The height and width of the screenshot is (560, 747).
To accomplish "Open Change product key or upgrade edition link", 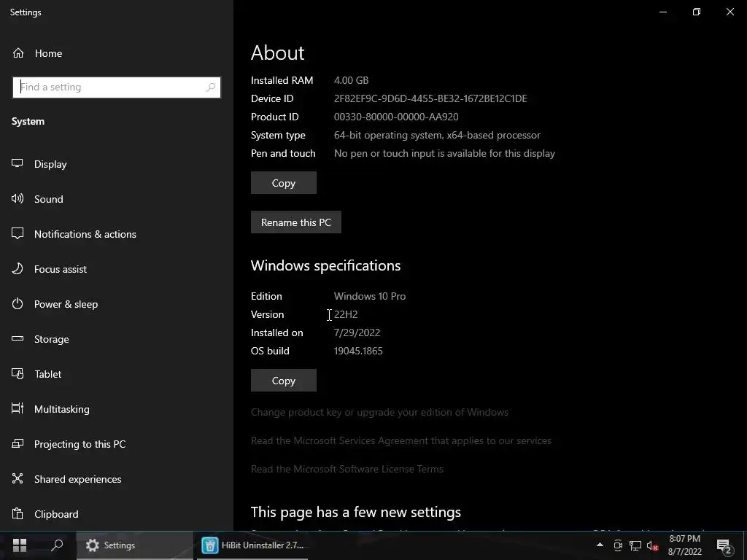I will pos(379,413).
